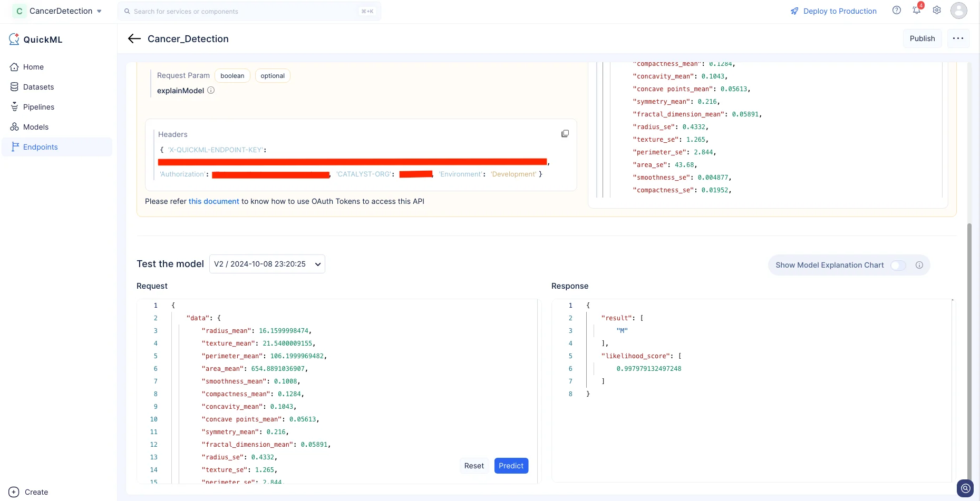Open the 'this document' OAuth link

tap(214, 201)
